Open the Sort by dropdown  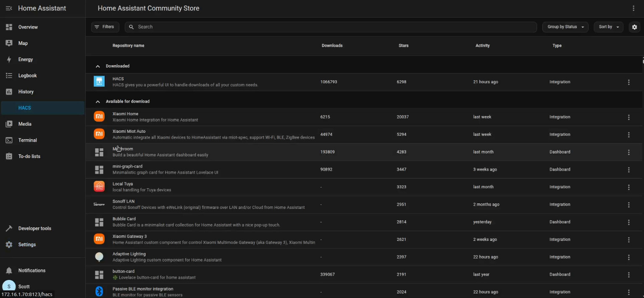pyautogui.click(x=608, y=27)
